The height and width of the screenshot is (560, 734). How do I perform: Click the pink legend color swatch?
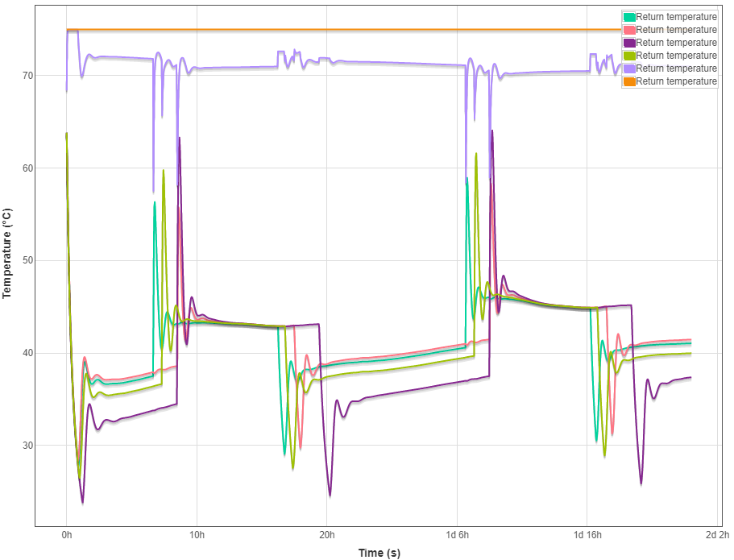click(628, 30)
